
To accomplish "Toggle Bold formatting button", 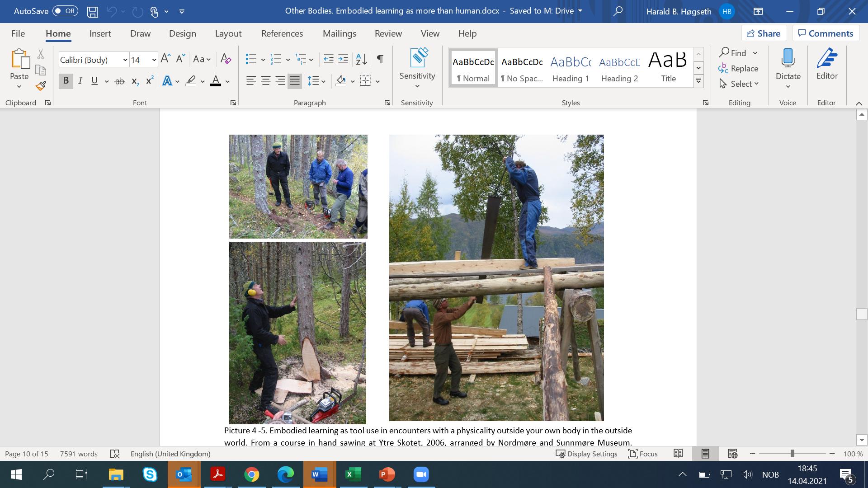I will (x=66, y=81).
